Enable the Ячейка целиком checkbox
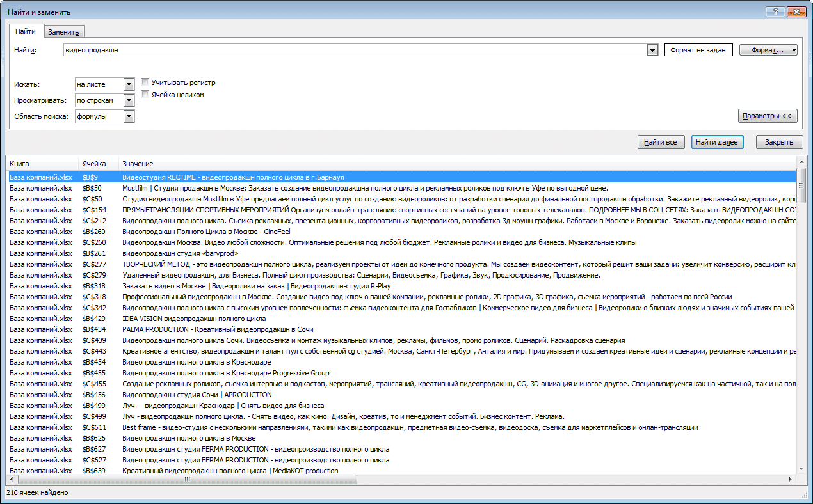This screenshot has height=504, width=813. point(145,95)
